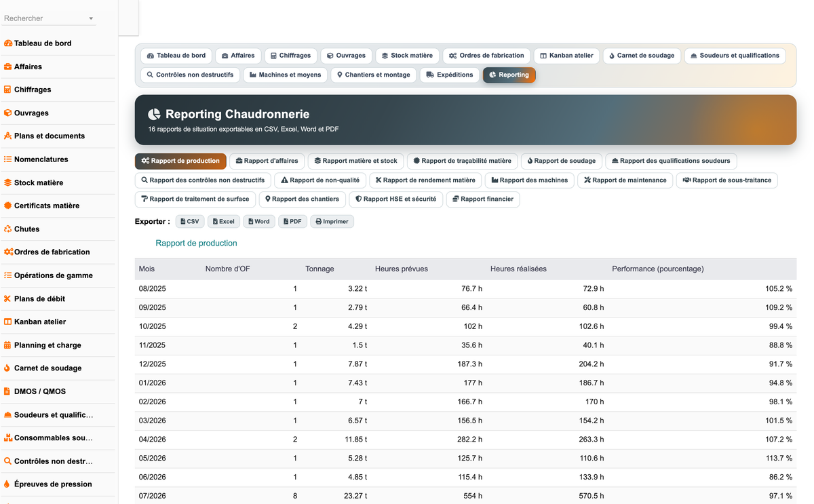
Task: Select Rapport HSE et sécurité
Action: click(x=396, y=199)
